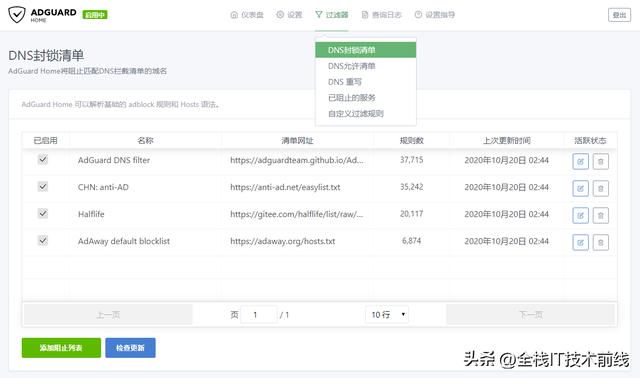Viewport: 640px width, 378px height.
Task: Sort by the 上次更新时间 column header
Action: coord(507,140)
